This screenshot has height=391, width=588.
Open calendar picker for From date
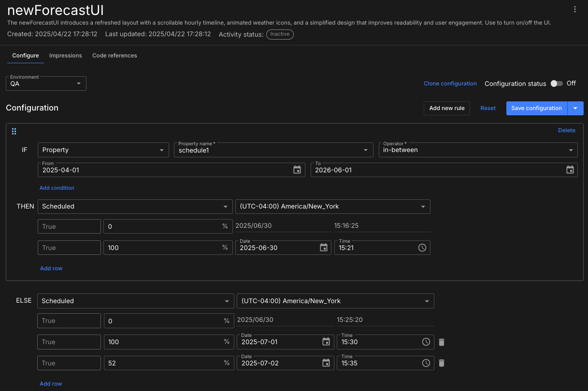click(297, 170)
